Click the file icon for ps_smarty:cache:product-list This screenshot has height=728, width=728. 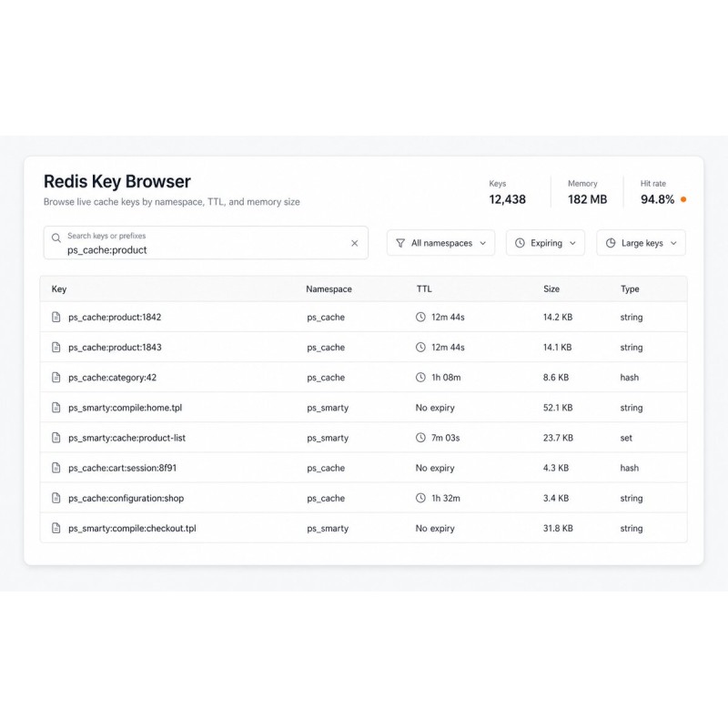pyautogui.click(x=56, y=438)
